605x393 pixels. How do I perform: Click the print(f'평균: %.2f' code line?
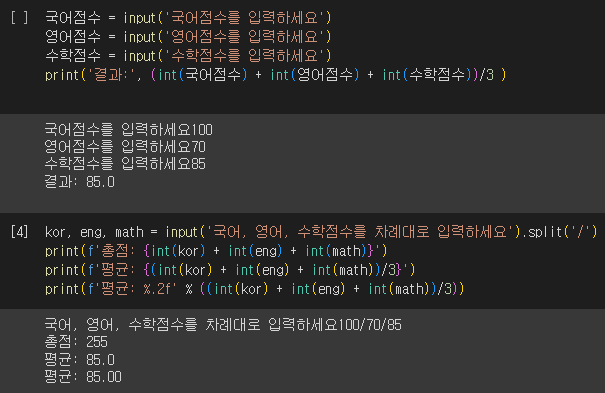[255, 289]
